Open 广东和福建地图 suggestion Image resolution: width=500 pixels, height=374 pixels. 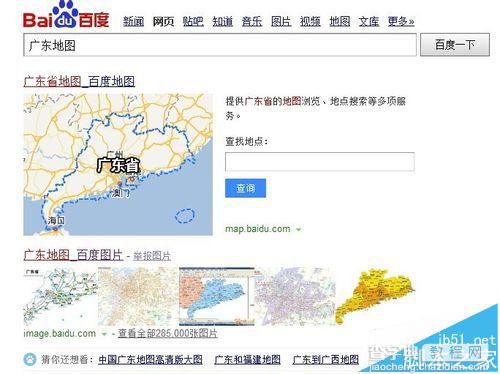[x=247, y=360]
